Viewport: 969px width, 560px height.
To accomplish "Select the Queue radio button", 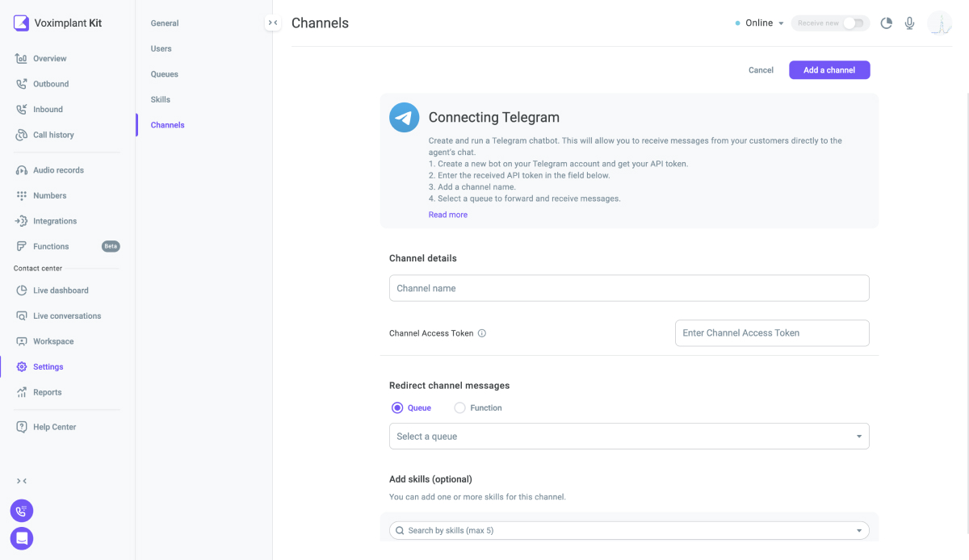I will (x=396, y=408).
